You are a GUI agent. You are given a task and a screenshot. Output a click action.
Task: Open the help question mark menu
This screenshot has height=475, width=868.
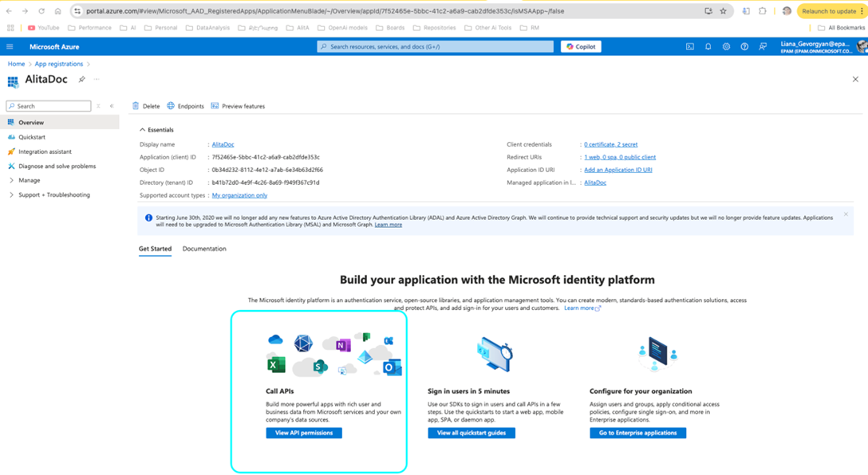tap(744, 47)
